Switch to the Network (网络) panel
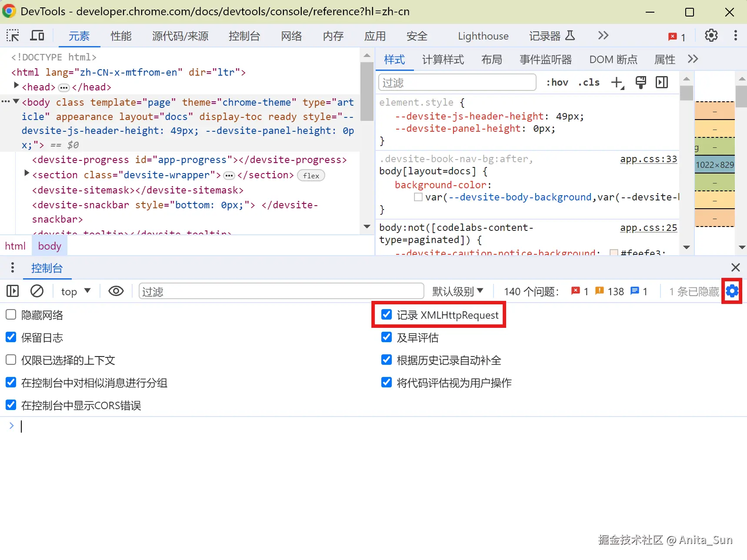The width and height of the screenshot is (747, 560). coord(291,36)
